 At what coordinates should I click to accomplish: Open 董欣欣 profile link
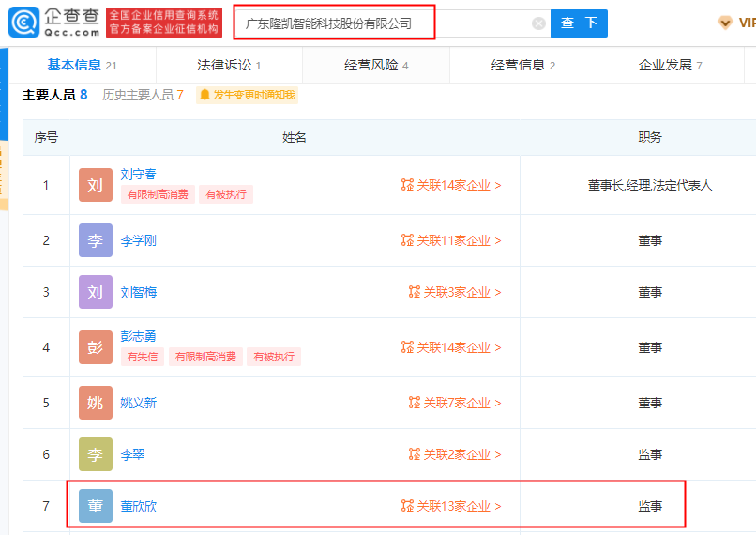[139, 506]
